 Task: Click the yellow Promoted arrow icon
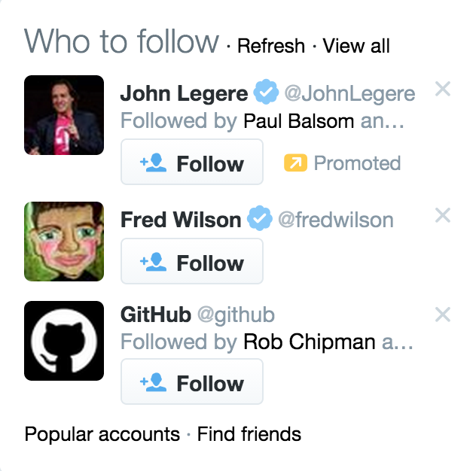pos(295,163)
